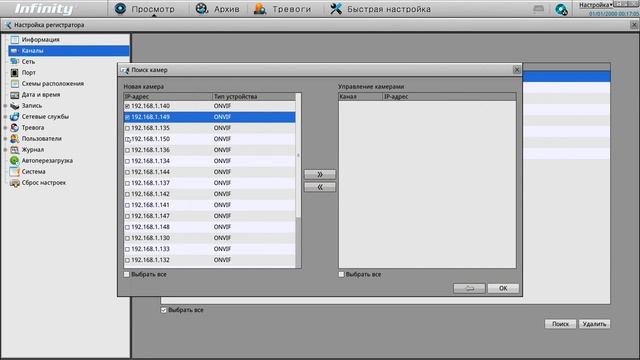Click the Дата и время icon

15,95
